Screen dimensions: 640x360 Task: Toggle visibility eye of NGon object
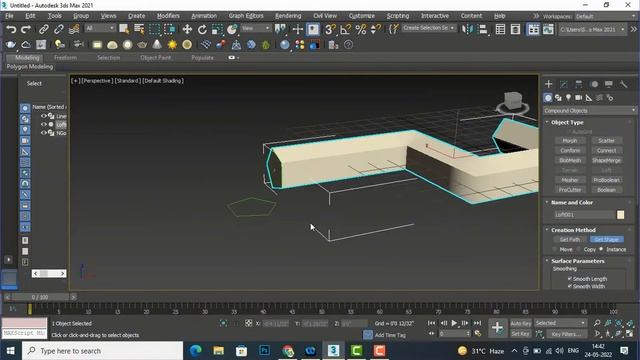(44, 133)
